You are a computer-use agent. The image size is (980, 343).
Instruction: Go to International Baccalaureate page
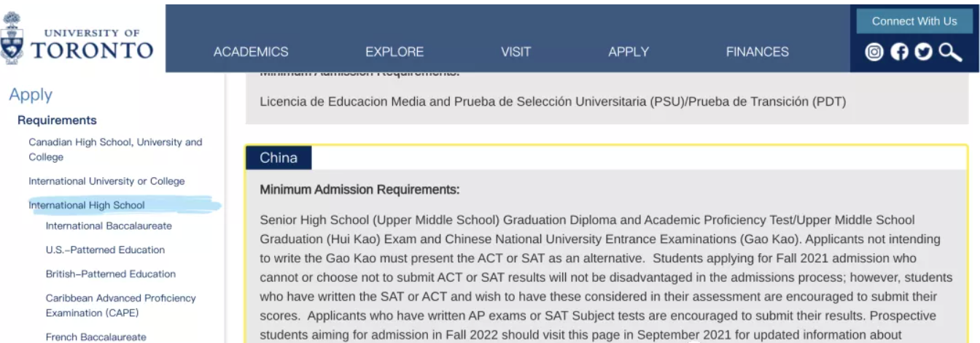click(109, 226)
